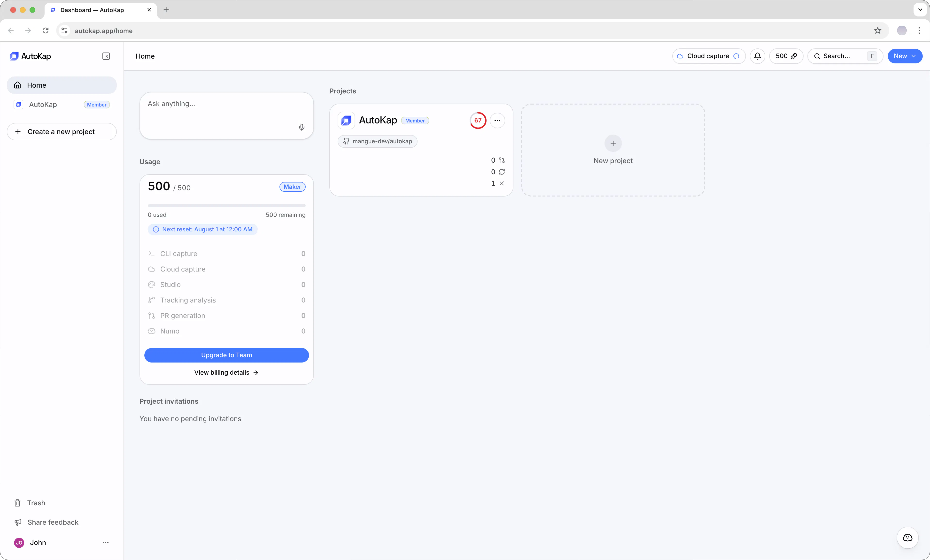Image resolution: width=930 pixels, height=560 pixels.
Task: Click John's JO avatar
Action: [x=19, y=543]
